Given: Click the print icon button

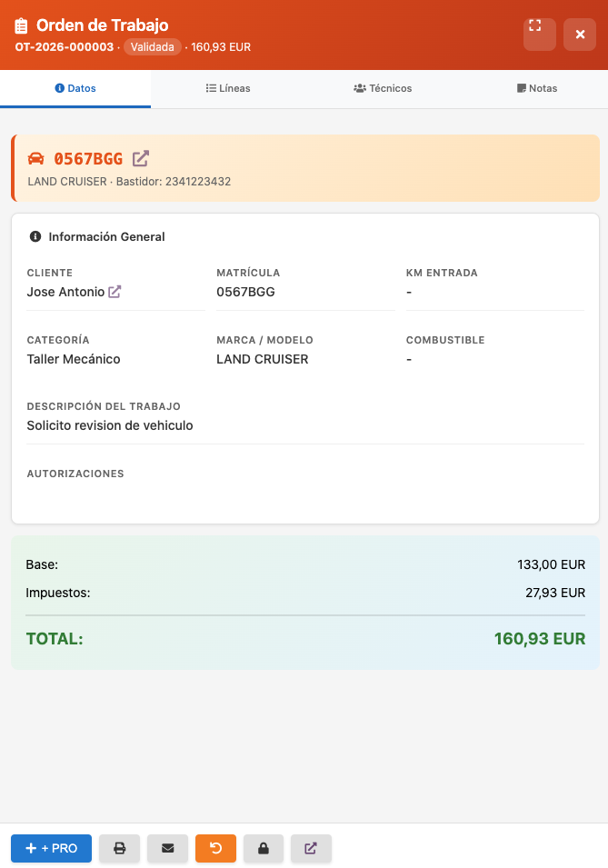Looking at the screenshot, I should point(119,848).
